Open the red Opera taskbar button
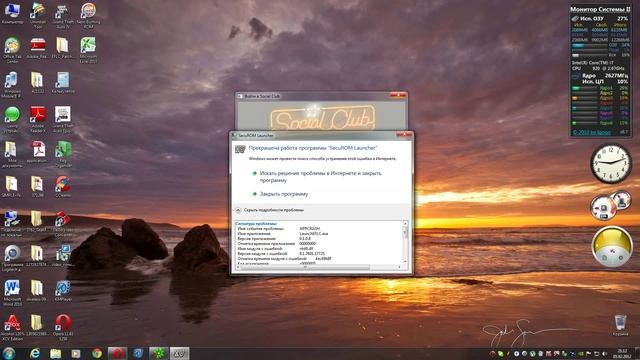The width and height of the screenshot is (640, 360). pos(117,353)
